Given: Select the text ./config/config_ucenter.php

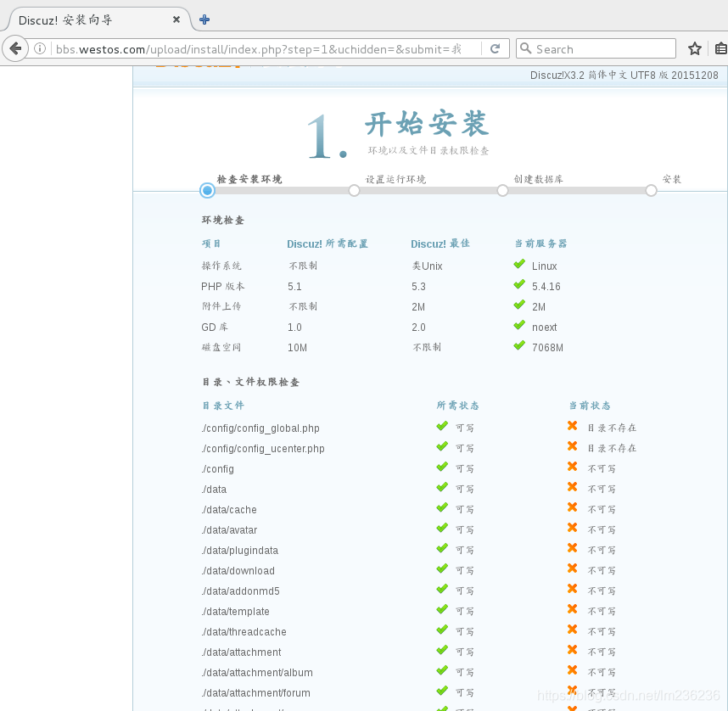Looking at the screenshot, I should click(x=263, y=449).
